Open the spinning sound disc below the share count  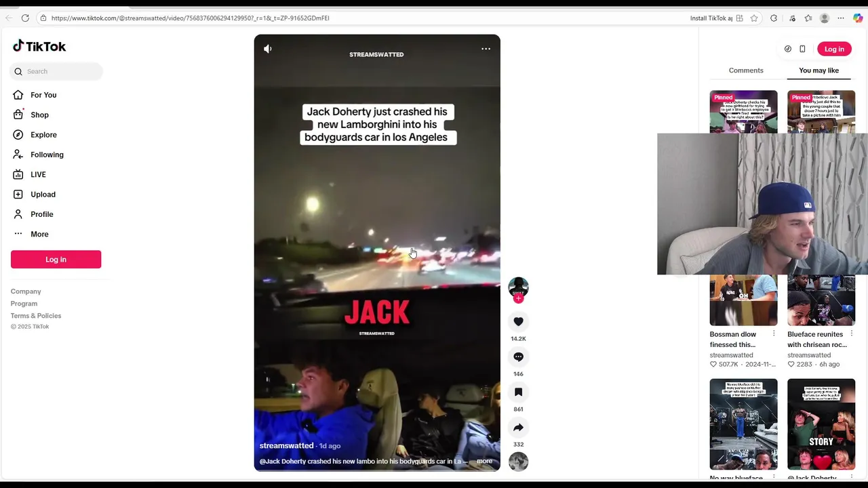click(x=518, y=462)
